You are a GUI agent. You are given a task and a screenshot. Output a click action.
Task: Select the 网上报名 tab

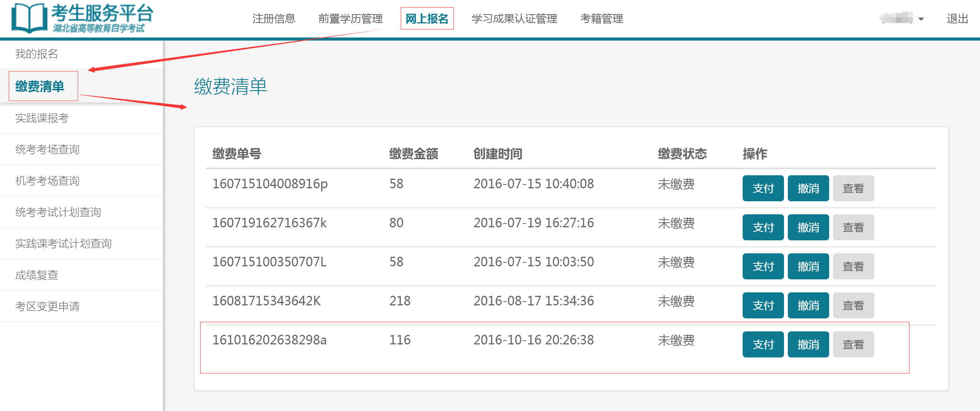(426, 18)
